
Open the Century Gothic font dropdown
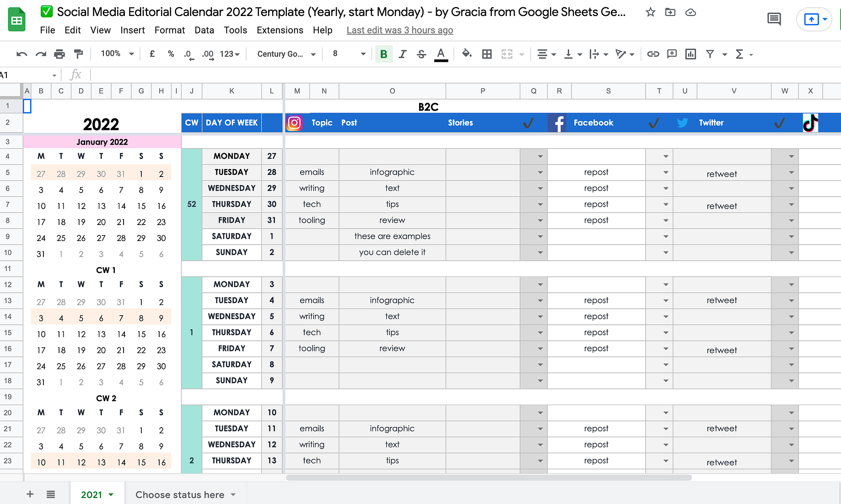point(284,54)
